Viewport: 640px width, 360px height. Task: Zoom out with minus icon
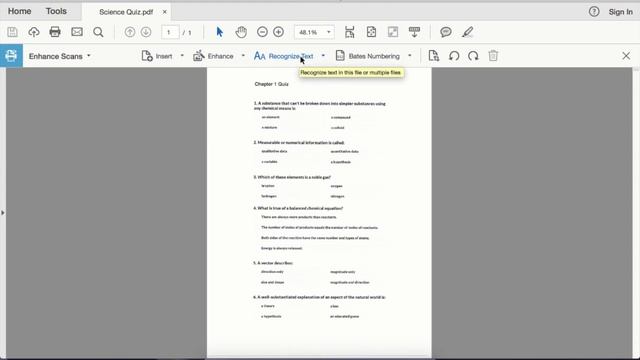tap(262, 32)
